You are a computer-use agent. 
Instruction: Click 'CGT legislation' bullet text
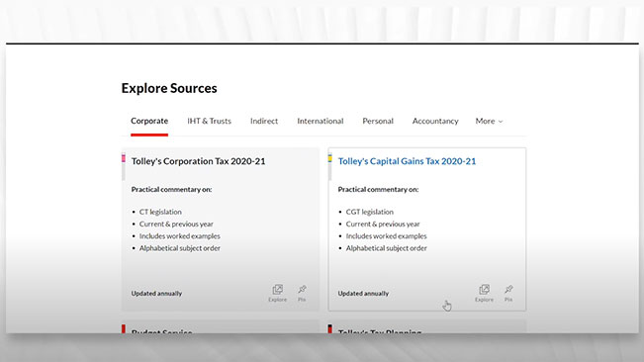click(370, 212)
